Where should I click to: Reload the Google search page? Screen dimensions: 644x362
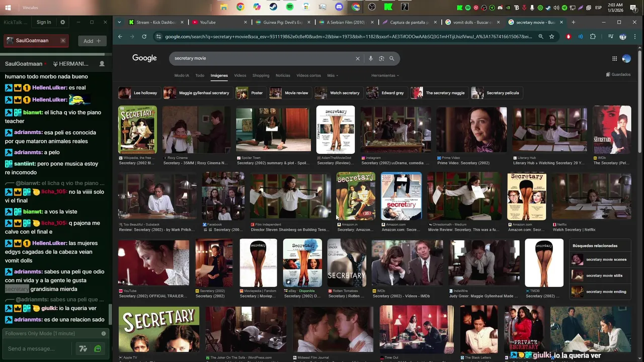144,37
